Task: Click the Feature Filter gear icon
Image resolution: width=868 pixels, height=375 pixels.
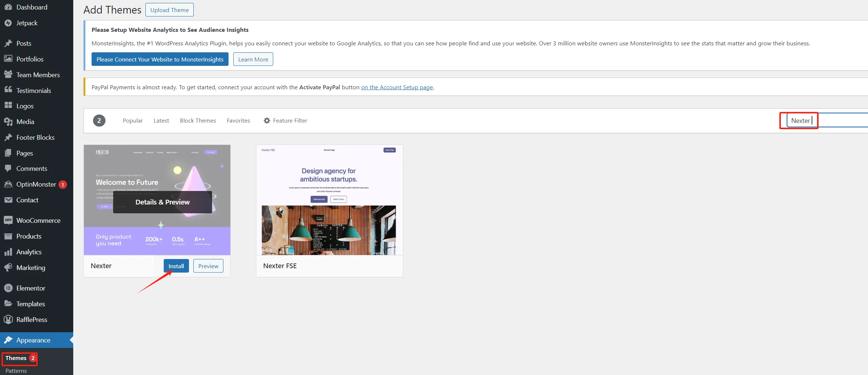Action: [x=267, y=120]
